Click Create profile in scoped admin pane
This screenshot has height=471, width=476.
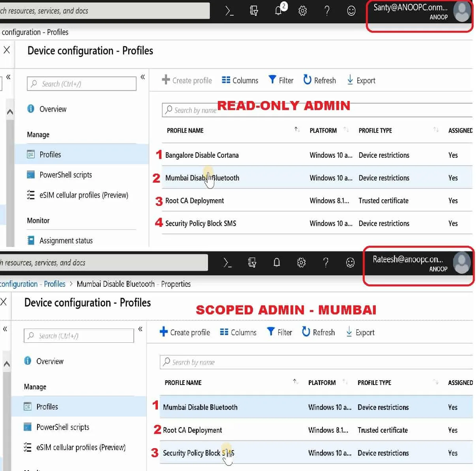click(185, 332)
